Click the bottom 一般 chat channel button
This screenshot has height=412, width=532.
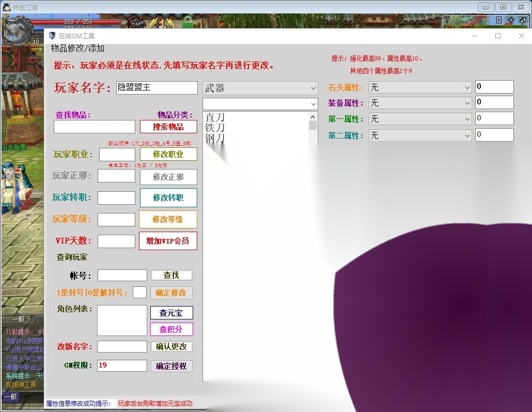tap(11, 396)
